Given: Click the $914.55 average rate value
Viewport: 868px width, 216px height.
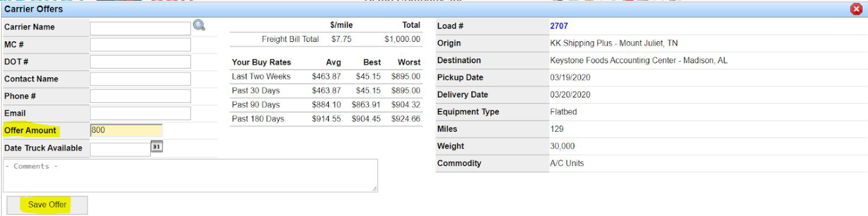Looking at the screenshot, I should coord(326,119).
